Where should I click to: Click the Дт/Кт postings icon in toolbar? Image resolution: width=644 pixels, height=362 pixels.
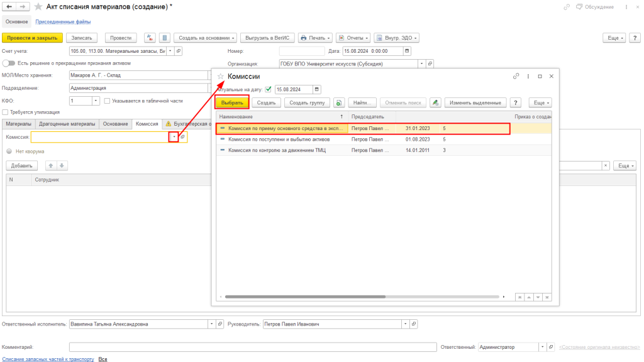point(150,38)
